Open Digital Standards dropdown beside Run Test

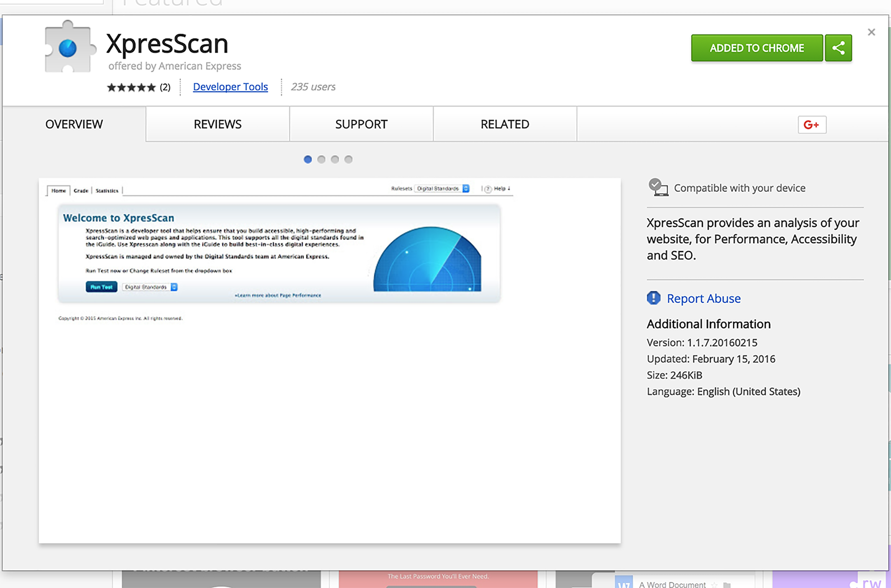tap(150, 287)
